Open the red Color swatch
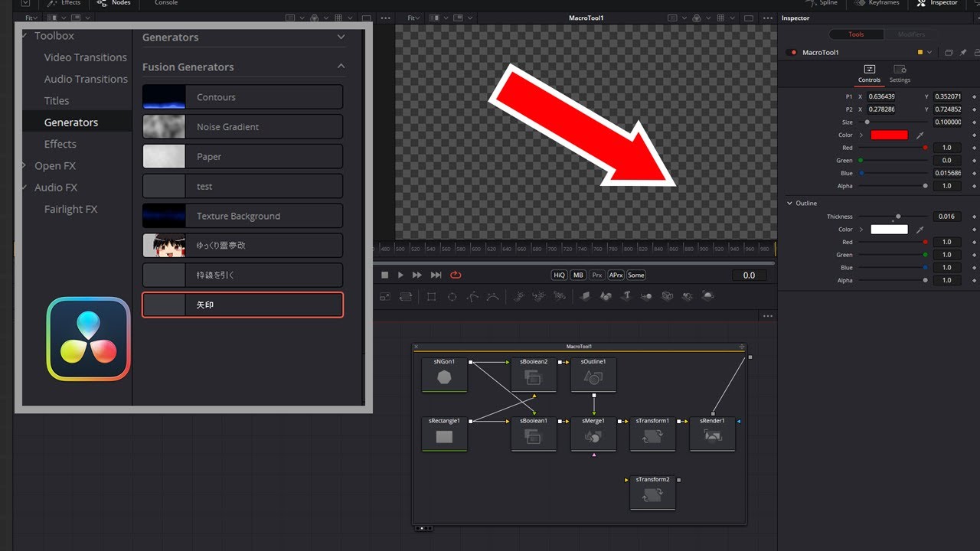Viewport: 980px width, 551px height. (889, 135)
